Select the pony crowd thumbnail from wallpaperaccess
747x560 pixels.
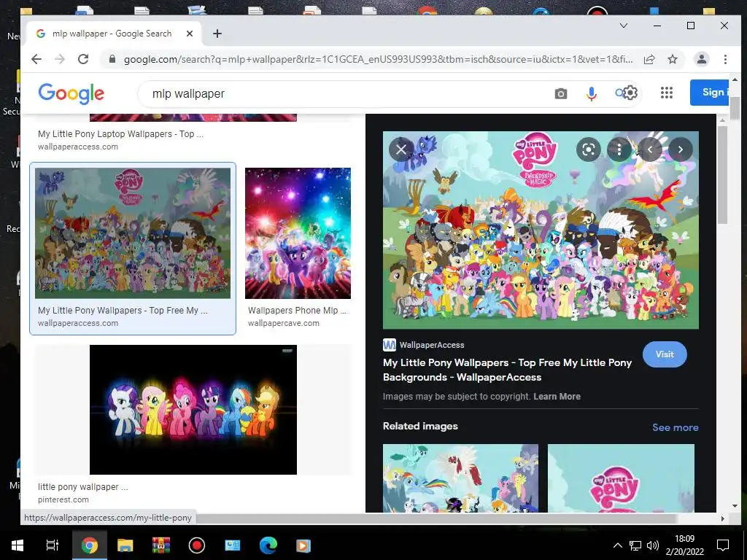pos(133,233)
